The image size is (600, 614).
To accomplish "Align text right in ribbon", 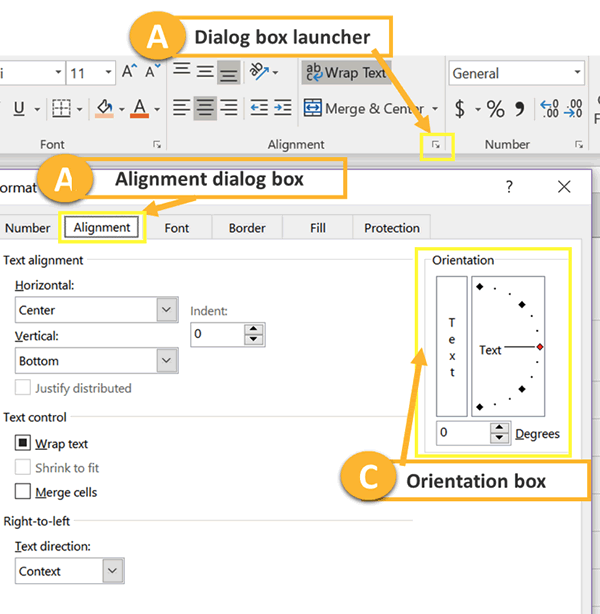I will [x=229, y=107].
